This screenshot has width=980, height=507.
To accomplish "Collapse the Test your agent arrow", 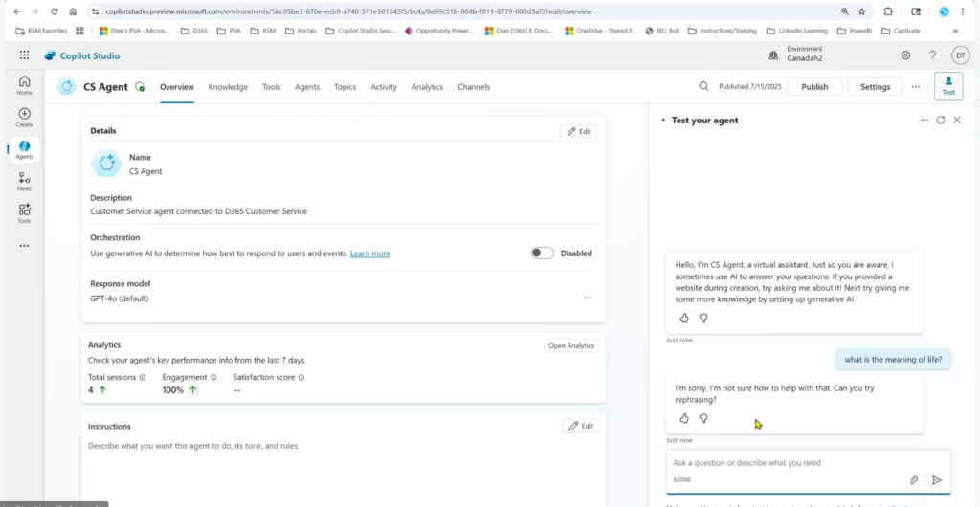I will pyautogui.click(x=663, y=120).
